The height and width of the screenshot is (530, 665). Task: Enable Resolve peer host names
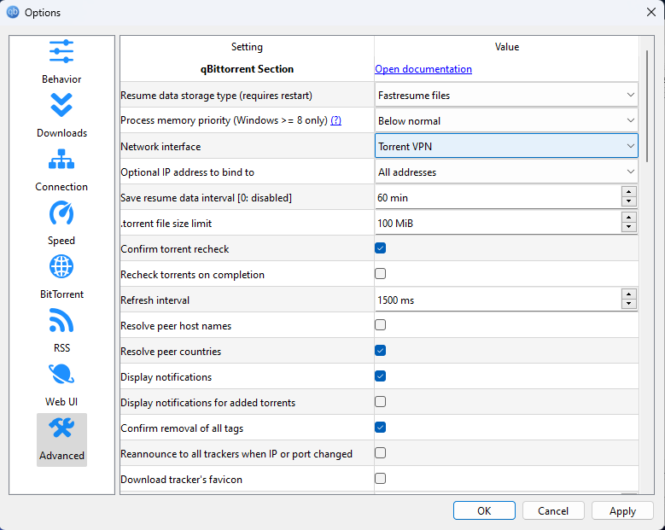point(380,325)
